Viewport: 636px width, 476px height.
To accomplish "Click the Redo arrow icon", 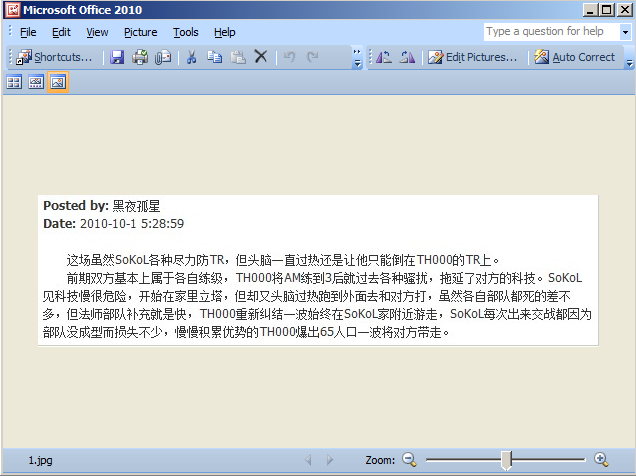I will pyautogui.click(x=312, y=57).
